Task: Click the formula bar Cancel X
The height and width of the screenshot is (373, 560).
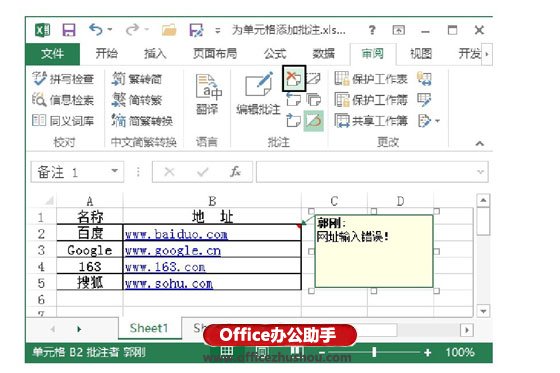Action: tap(169, 172)
